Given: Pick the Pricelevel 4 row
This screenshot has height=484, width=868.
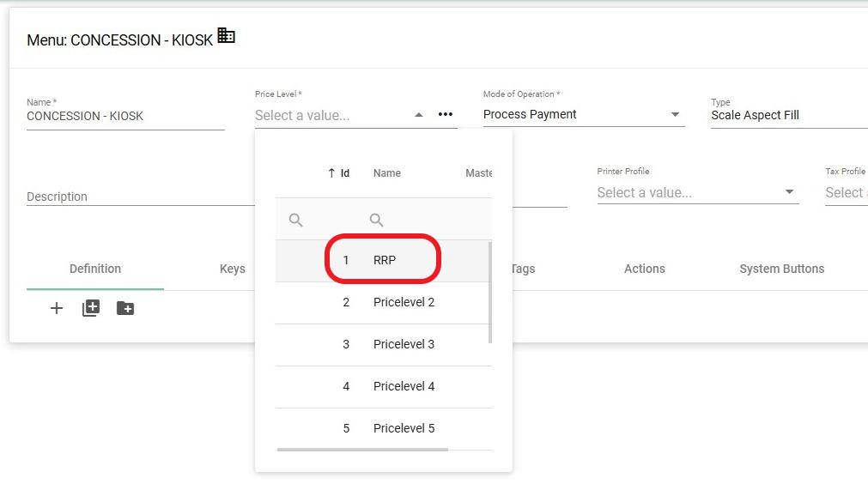Looking at the screenshot, I should point(404,386).
